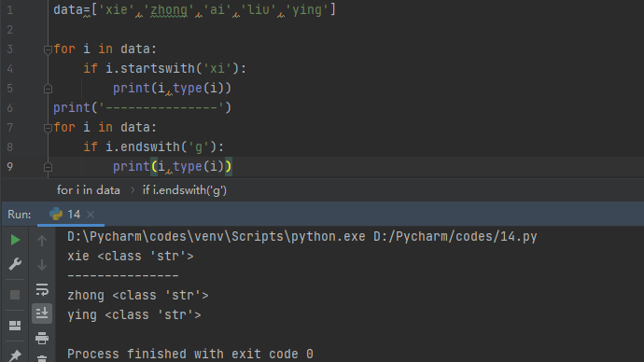The image size is (644, 362).
Task: Stop the process with the square stop button
Action: 15,295
